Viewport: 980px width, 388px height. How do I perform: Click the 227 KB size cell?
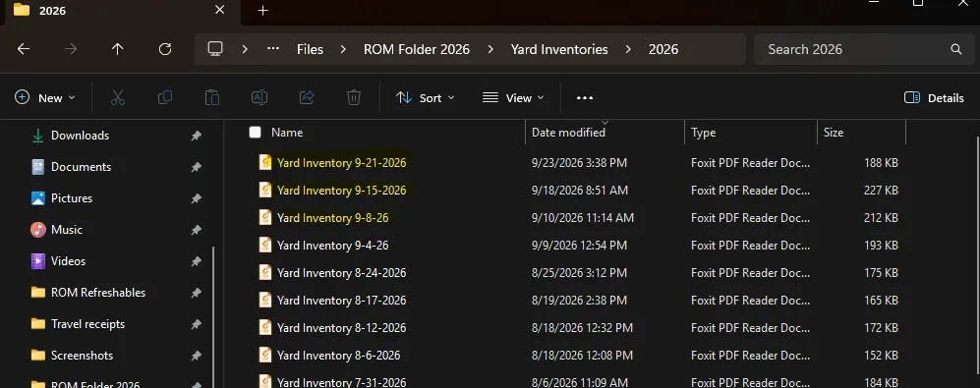pos(881,190)
